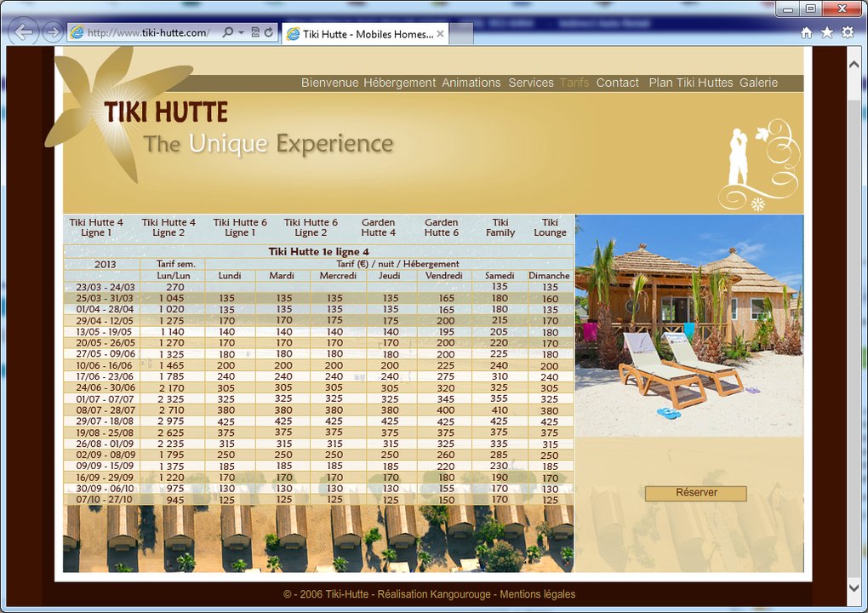Click the '08/07 - 28/07' date row
868x613 pixels.
(318, 410)
